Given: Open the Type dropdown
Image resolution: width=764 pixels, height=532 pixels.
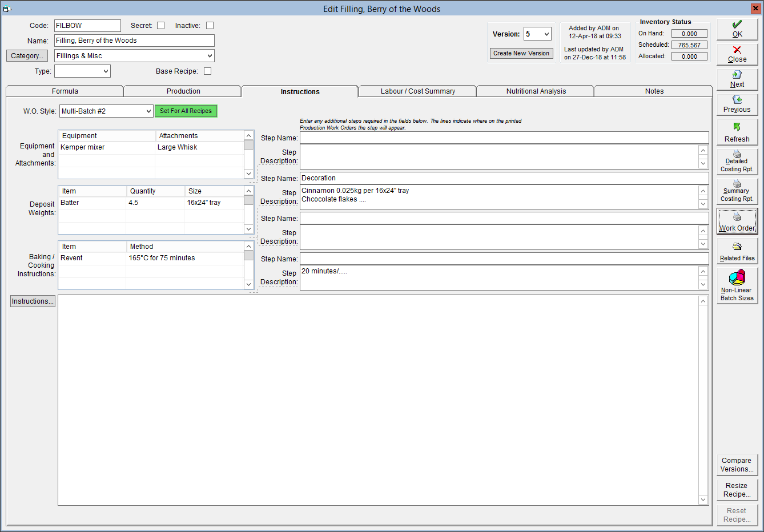Looking at the screenshot, I should (x=106, y=71).
